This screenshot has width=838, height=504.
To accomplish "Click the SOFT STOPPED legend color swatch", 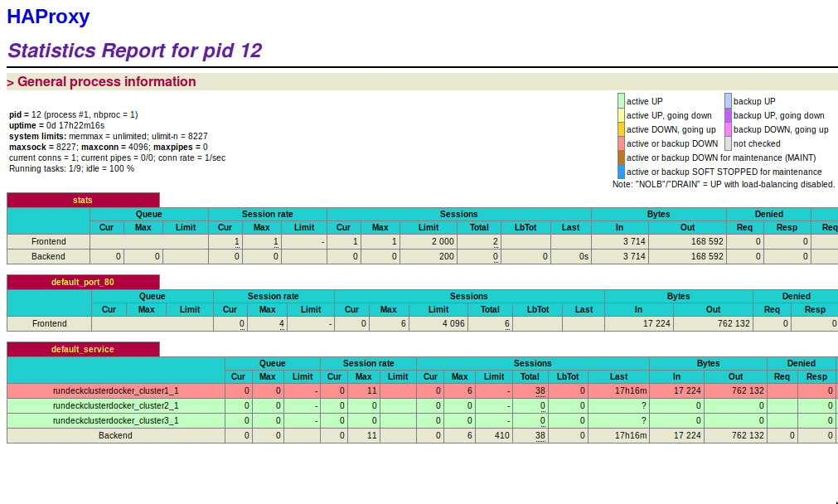I will click(621, 172).
